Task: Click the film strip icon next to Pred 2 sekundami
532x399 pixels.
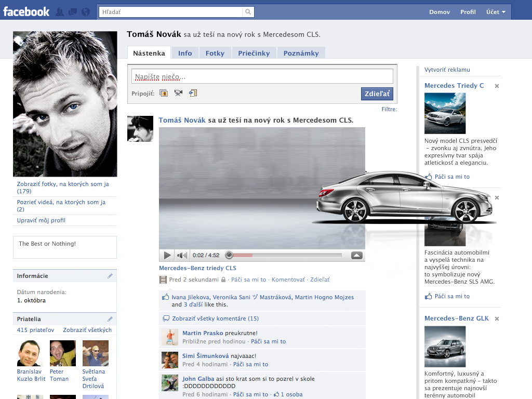Action: pyautogui.click(x=163, y=280)
